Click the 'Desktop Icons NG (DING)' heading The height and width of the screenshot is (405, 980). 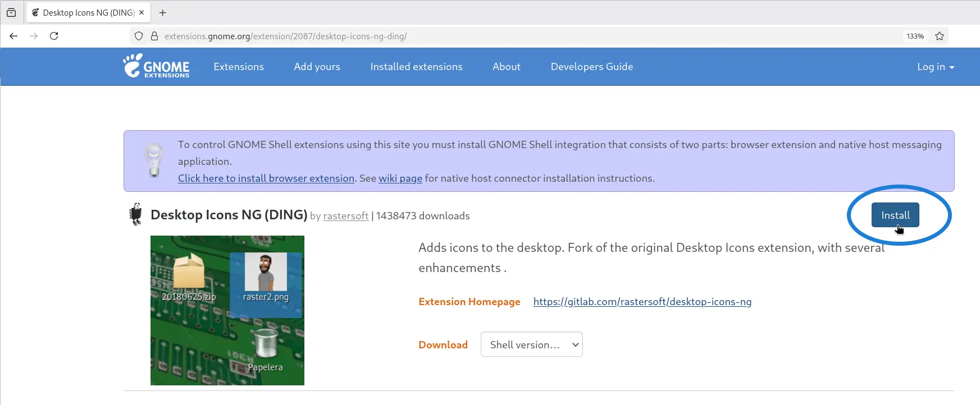[x=229, y=215]
